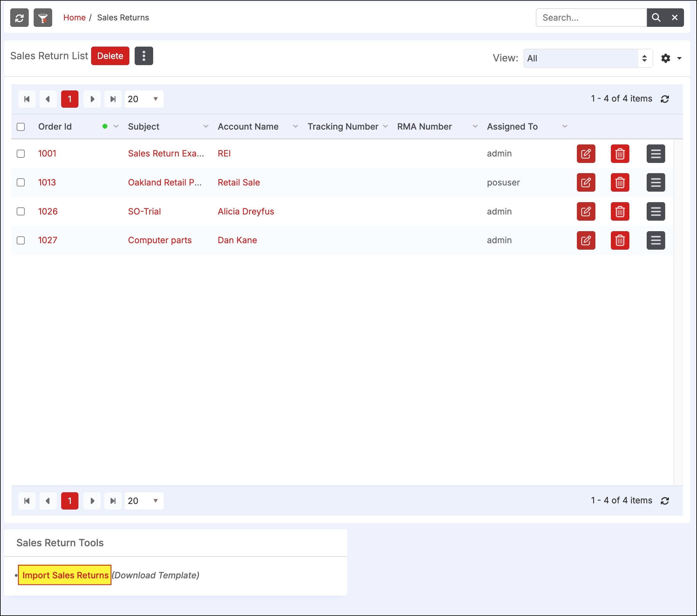Edit sales return order 1026
Viewport: 697px width, 616px height.
tap(586, 212)
